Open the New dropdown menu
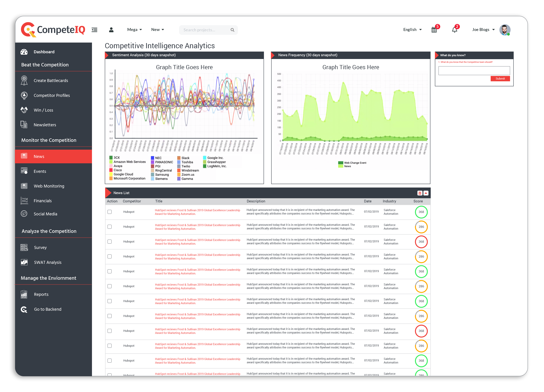 tap(158, 30)
